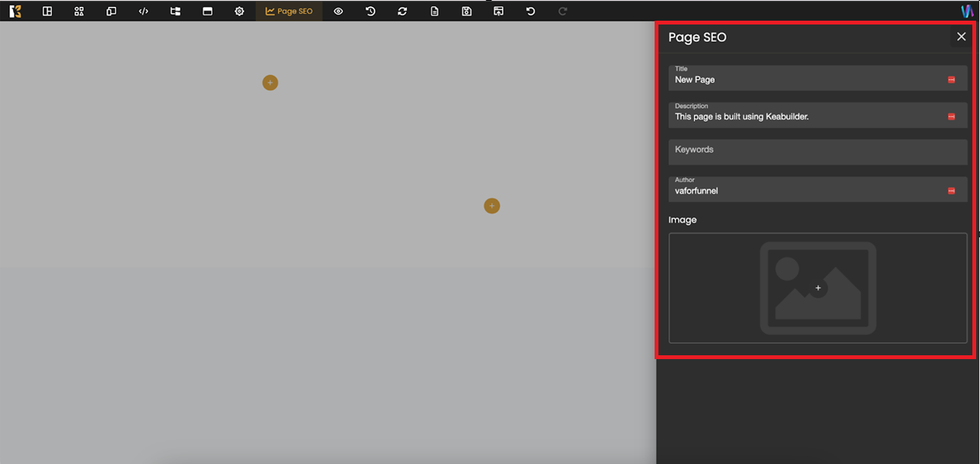The image size is (980, 464).
Task: Click the red icon in Description field
Action: [x=952, y=116]
